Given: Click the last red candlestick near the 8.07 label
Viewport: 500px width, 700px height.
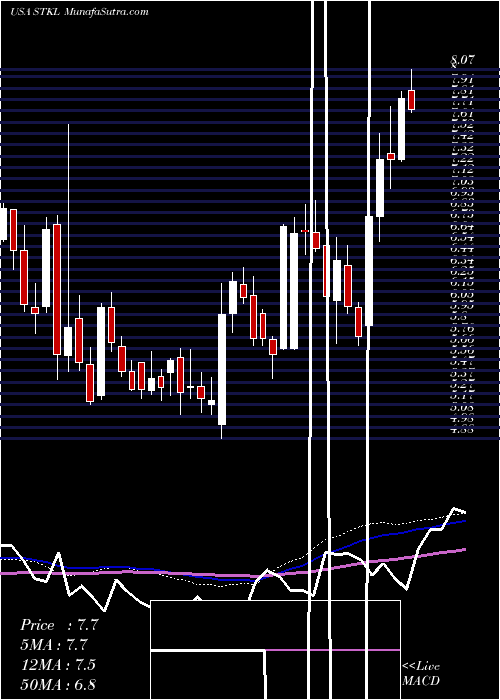Looking at the screenshot, I should pyautogui.click(x=412, y=100).
